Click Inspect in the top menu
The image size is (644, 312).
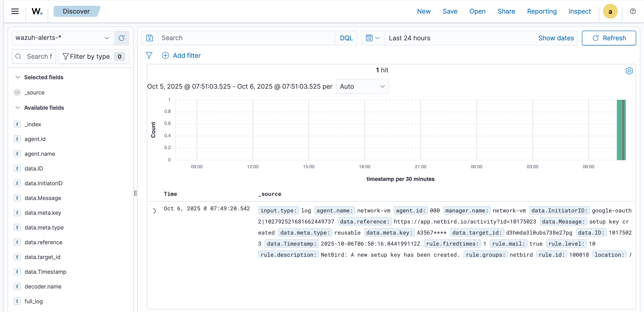tap(580, 11)
